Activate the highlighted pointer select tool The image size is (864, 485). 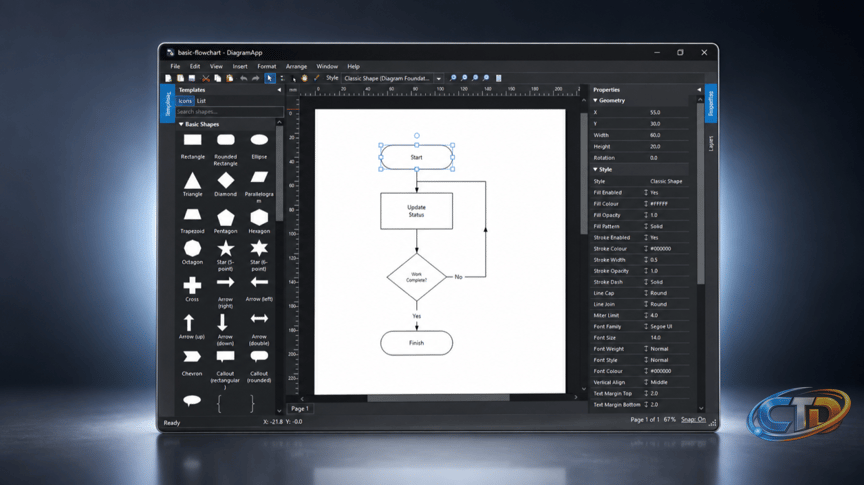(269, 78)
